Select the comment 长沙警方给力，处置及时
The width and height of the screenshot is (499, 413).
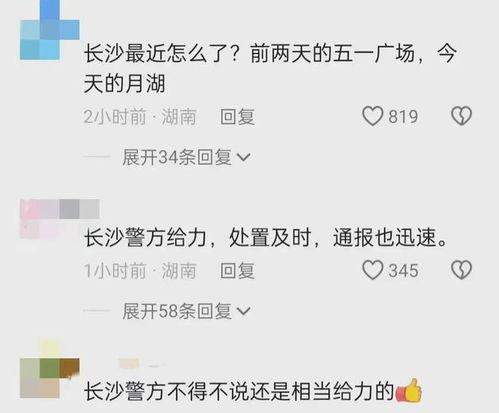197,238
